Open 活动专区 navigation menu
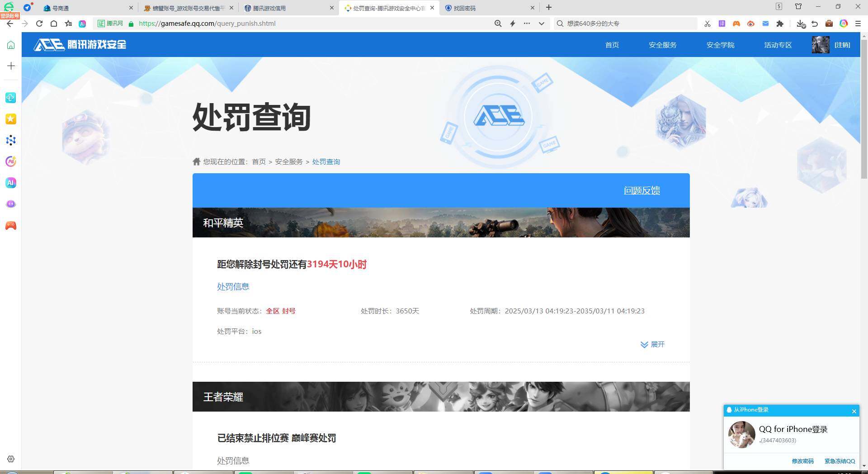The width and height of the screenshot is (868, 474). point(778,45)
